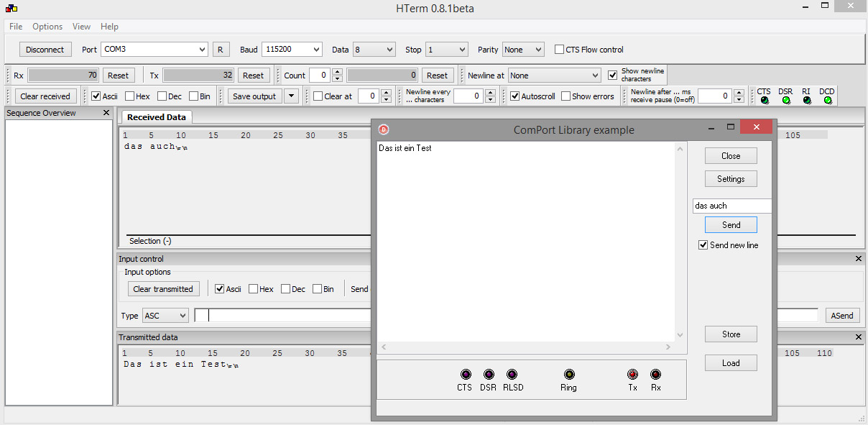This screenshot has height=425, width=868.
Task: Click the DCD status LED in HTerm toolbar
Action: [828, 101]
